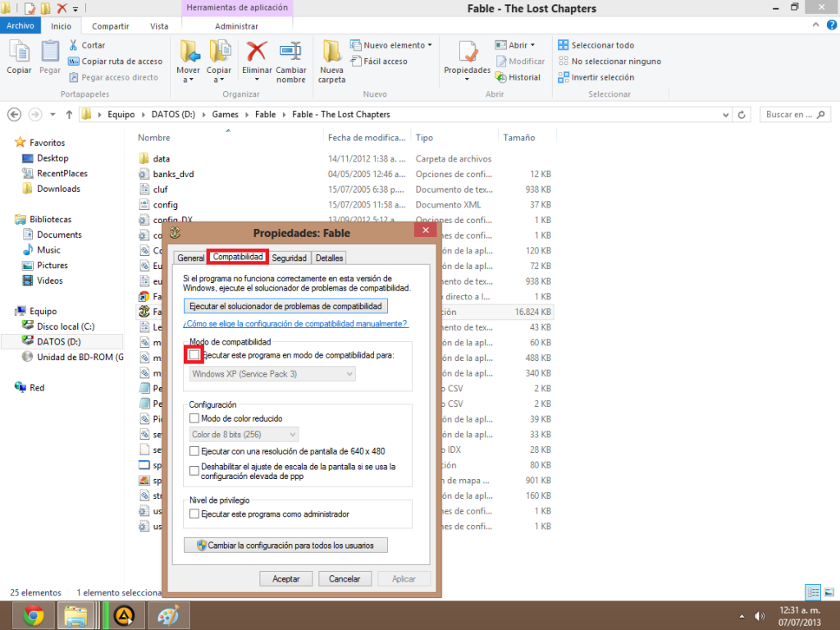
Task: Show hidden tray icons arrow
Action: pos(742,616)
